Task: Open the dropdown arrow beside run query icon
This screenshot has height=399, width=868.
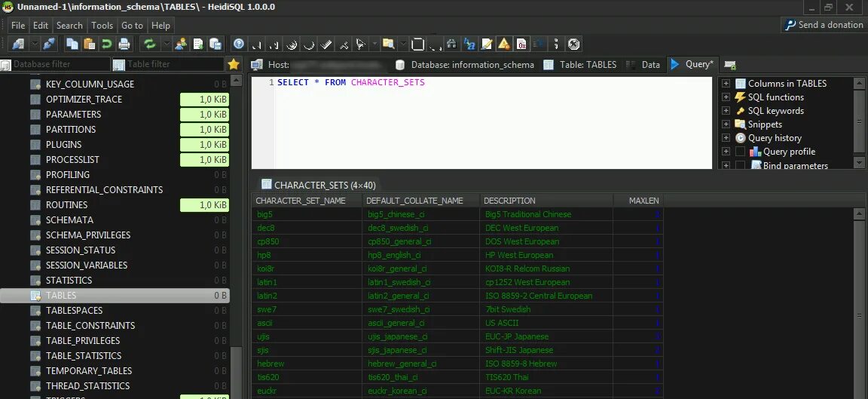Action: [x=374, y=45]
